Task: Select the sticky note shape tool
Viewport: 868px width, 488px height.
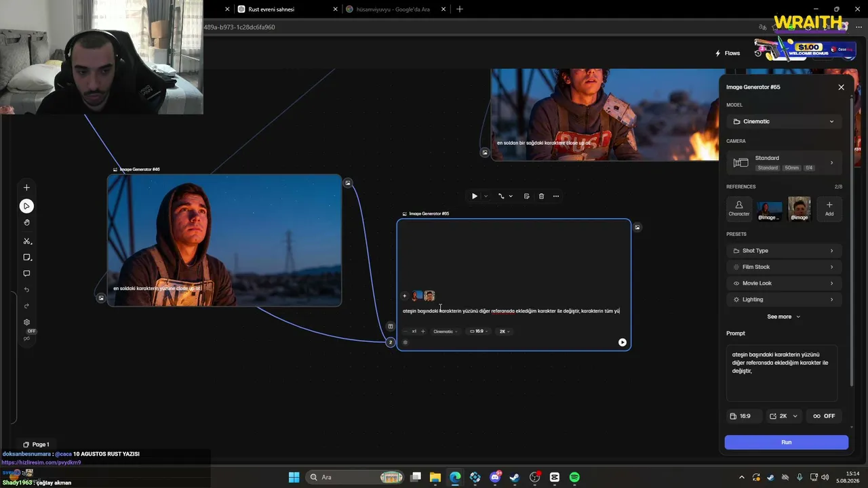Action: click(26, 258)
